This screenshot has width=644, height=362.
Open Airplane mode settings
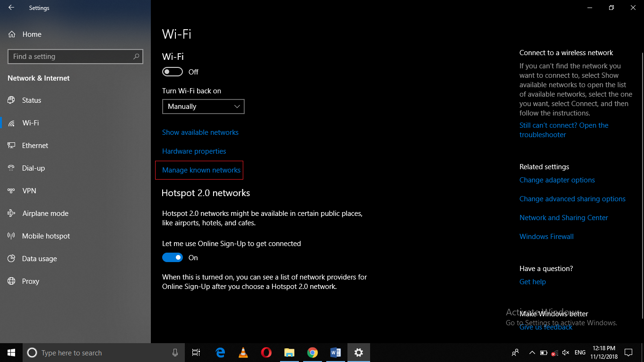[x=42, y=213]
